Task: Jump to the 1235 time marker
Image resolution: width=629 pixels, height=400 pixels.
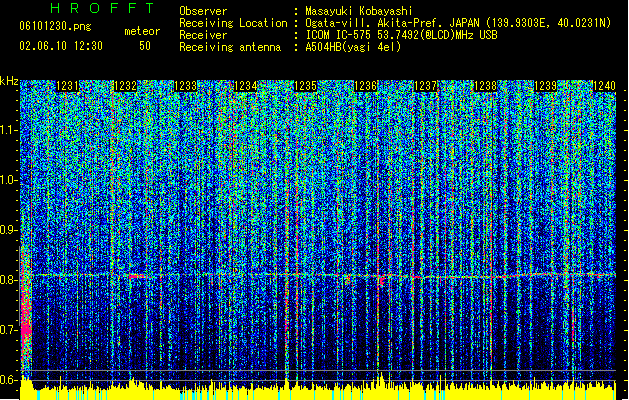Action: [306, 87]
